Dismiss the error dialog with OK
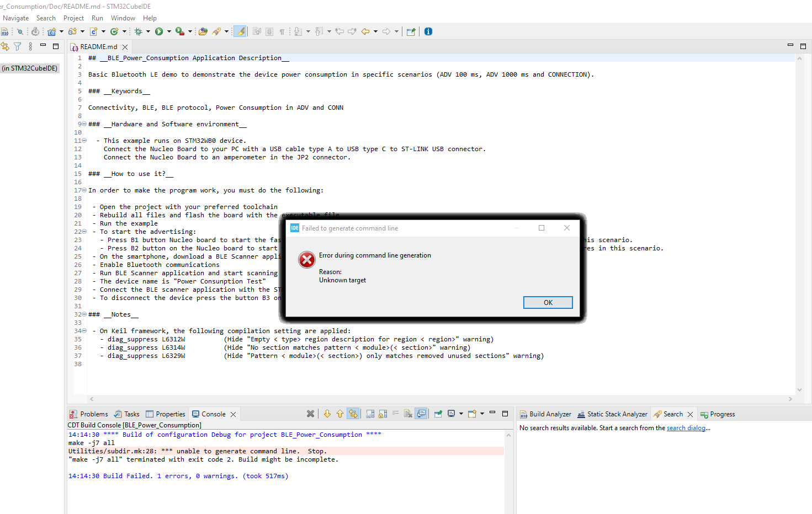 point(547,302)
